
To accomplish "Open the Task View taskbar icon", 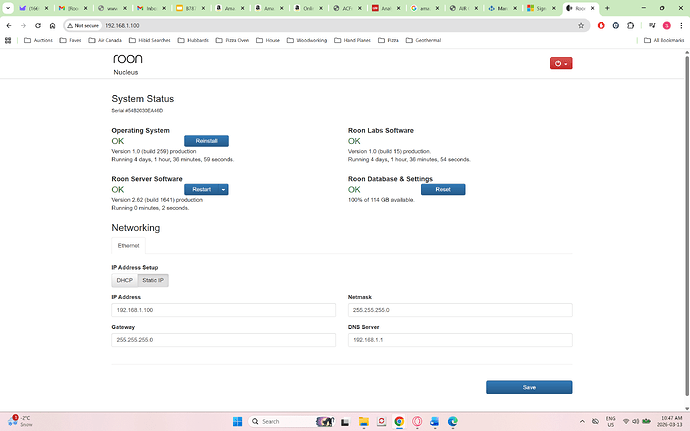I will [345, 421].
